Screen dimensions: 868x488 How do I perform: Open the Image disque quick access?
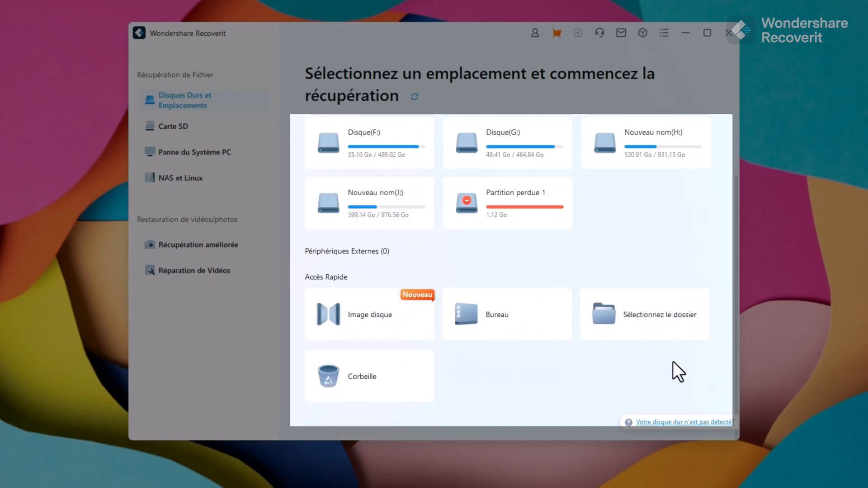pos(369,314)
